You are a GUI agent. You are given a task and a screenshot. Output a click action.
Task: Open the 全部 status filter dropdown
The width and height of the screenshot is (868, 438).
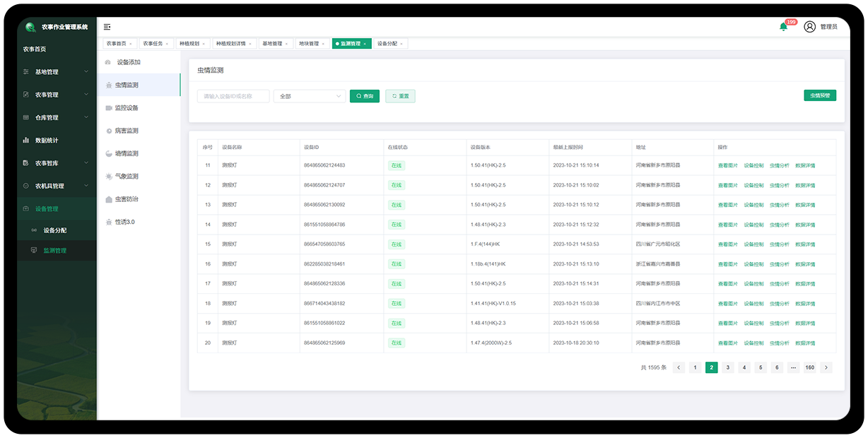tap(309, 96)
